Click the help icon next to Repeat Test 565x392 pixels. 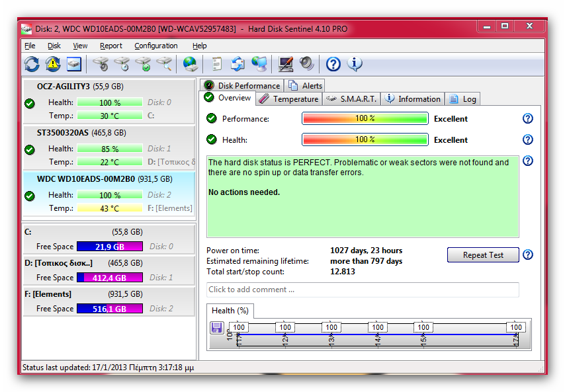528,255
